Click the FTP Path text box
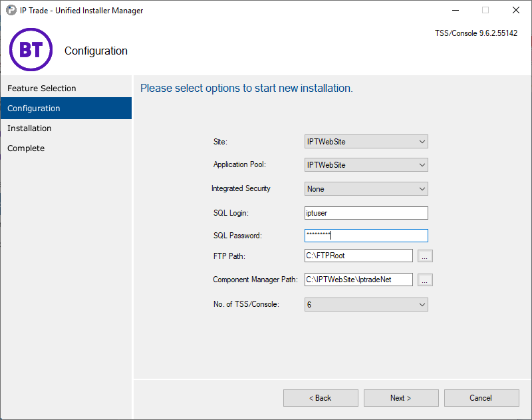This screenshot has width=532, height=420. tap(358, 256)
